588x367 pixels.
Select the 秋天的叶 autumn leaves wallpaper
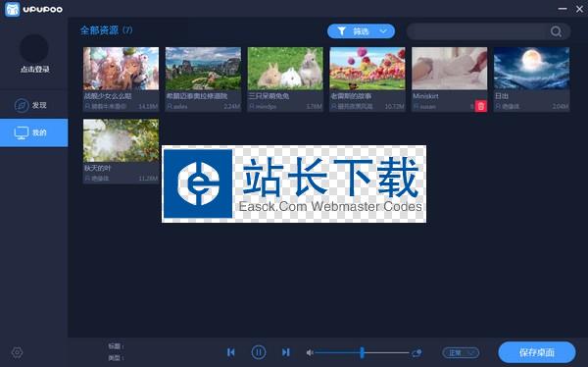point(121,140)
